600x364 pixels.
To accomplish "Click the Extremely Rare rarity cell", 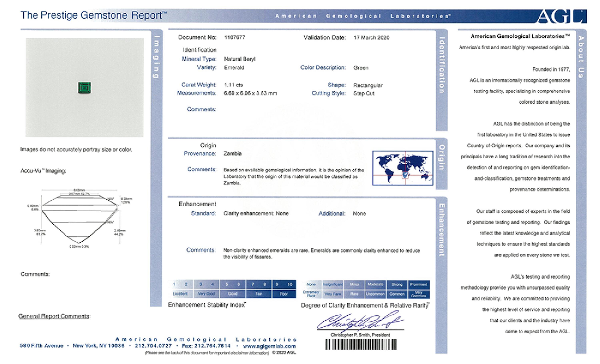I will coord(311,294).
